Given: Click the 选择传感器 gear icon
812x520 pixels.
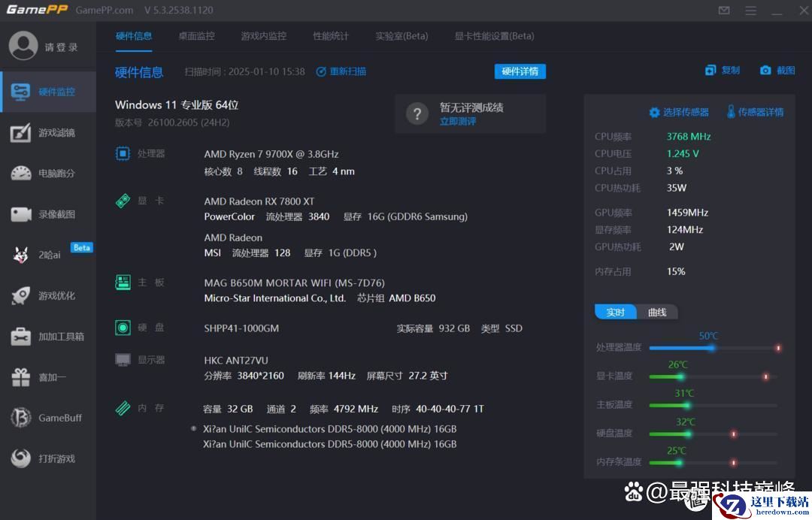Looking at the screenshot, I should point(655,112).
